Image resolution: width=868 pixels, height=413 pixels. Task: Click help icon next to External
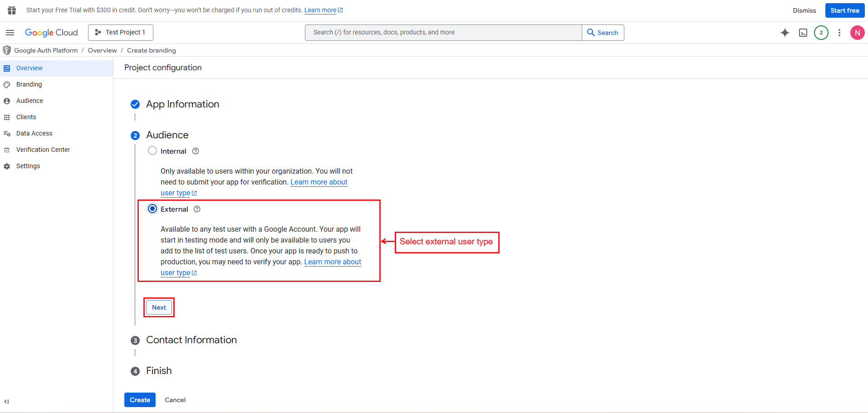[197, 209]
